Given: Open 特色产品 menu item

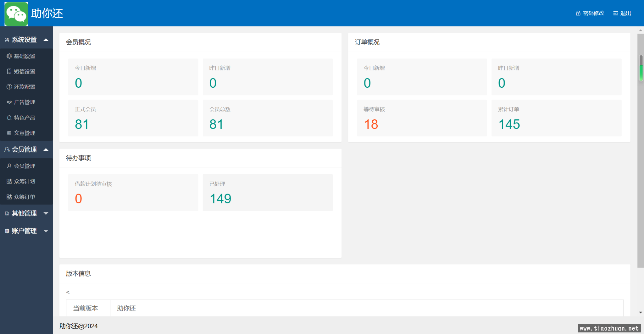Looking at the screenshot, I should point(26,118).
